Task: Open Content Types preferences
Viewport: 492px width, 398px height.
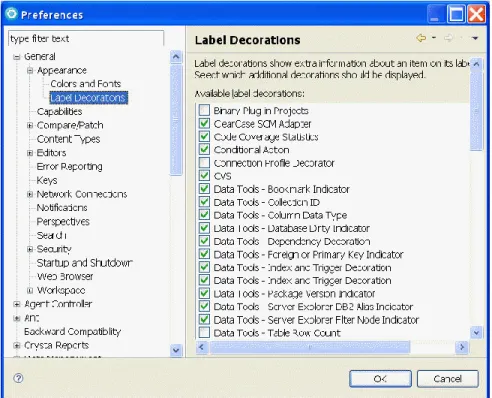Action: (x=68, y=139)
